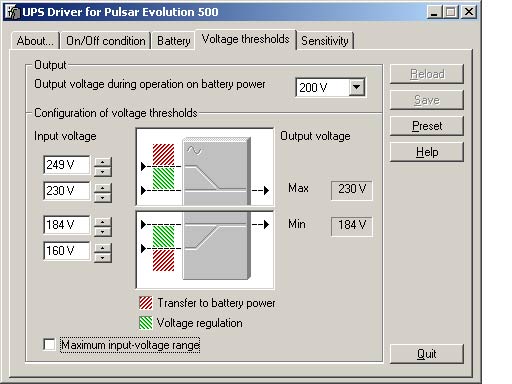Switch to the Battery tab

point(174,41)
